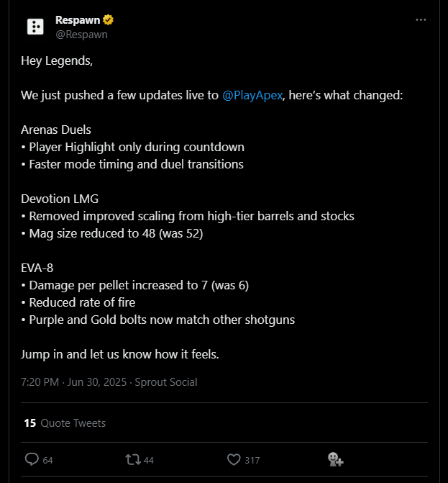Click the Jun 30, 2025 date
This screenshot has width=448, height=483.
[x=97, y=382]
